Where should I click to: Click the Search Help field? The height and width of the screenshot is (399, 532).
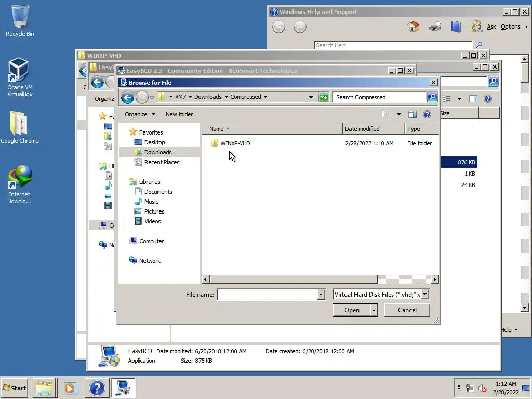coord(393,45)
